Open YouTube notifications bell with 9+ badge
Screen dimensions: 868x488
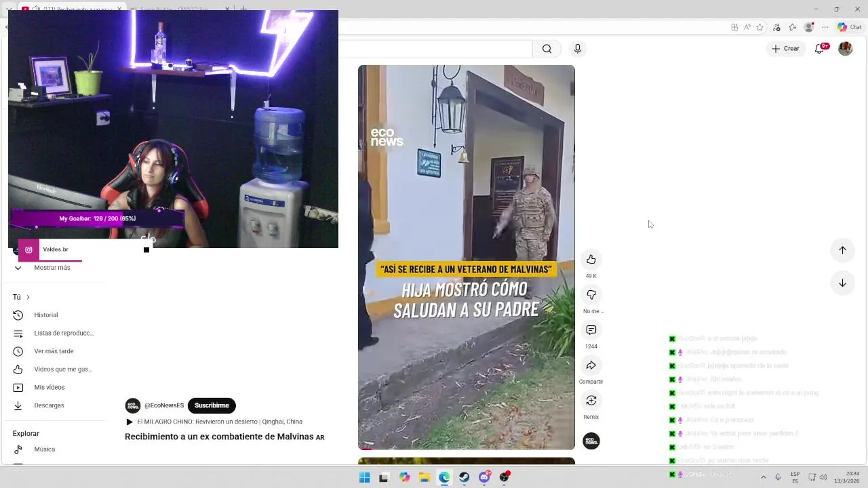821,49
